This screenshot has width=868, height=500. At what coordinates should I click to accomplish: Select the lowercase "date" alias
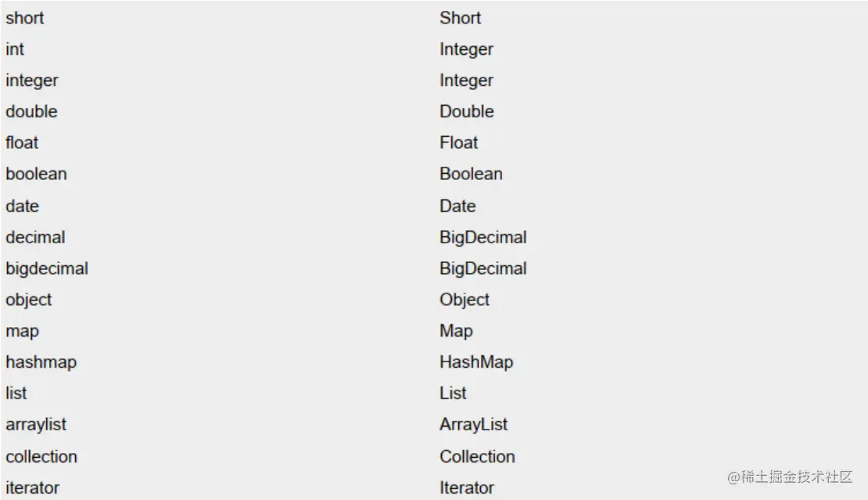(22, 207)
